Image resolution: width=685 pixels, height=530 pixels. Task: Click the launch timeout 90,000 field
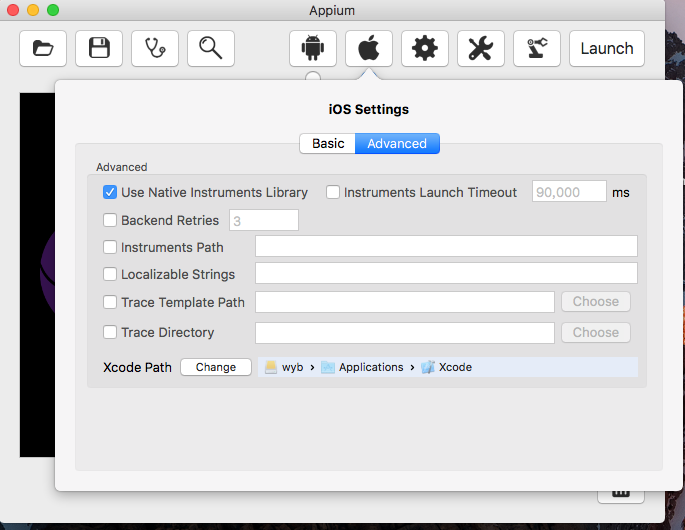[569, 191]
